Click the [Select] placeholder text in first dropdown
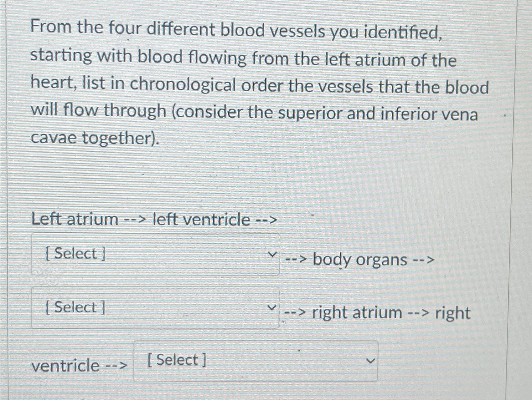This screenshot has width=532, height=400. pyautogui.click(x=75, y=253)
